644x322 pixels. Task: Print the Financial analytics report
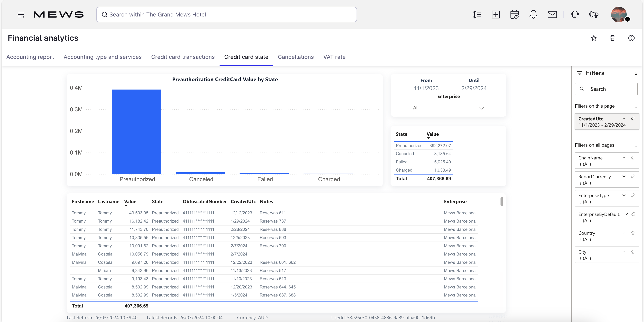click(613, 38)
